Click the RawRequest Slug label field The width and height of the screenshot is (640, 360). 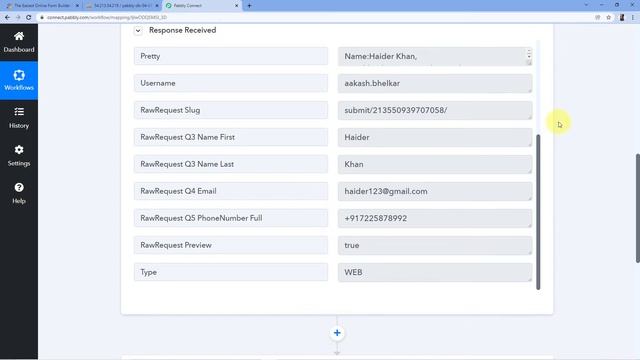point(231,110)
